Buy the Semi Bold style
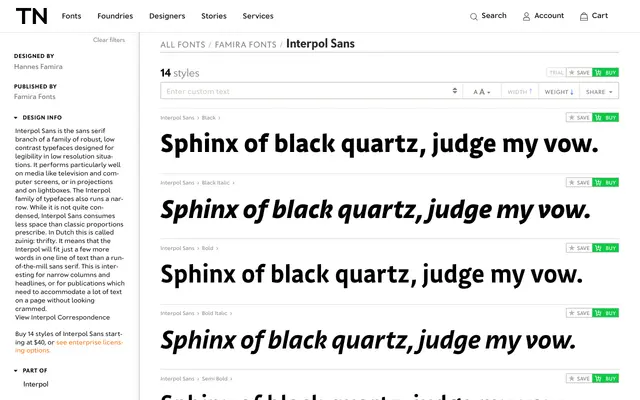This screenshot has height=400, width=640. [605, 378]
